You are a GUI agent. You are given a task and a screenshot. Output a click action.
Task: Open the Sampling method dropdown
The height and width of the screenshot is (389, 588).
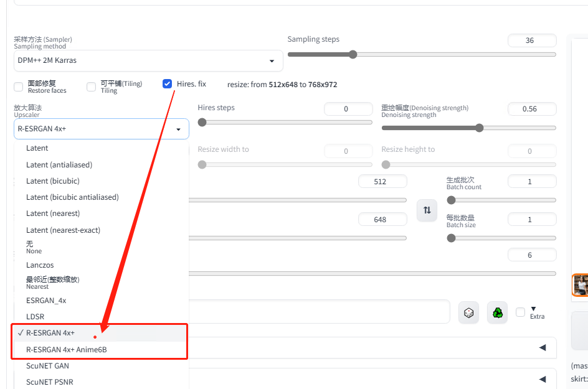point(148,61)
